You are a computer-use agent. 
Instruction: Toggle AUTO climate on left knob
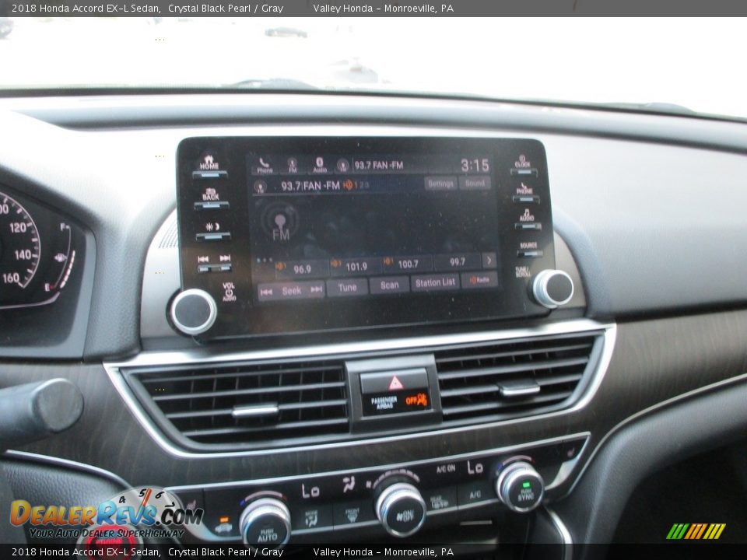coord(265,520)
